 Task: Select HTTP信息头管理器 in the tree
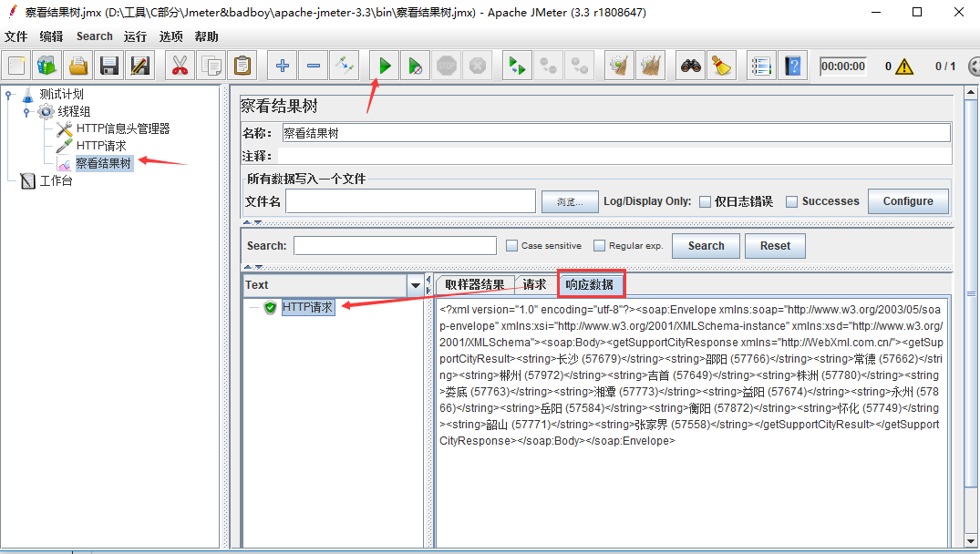[122, 128]
